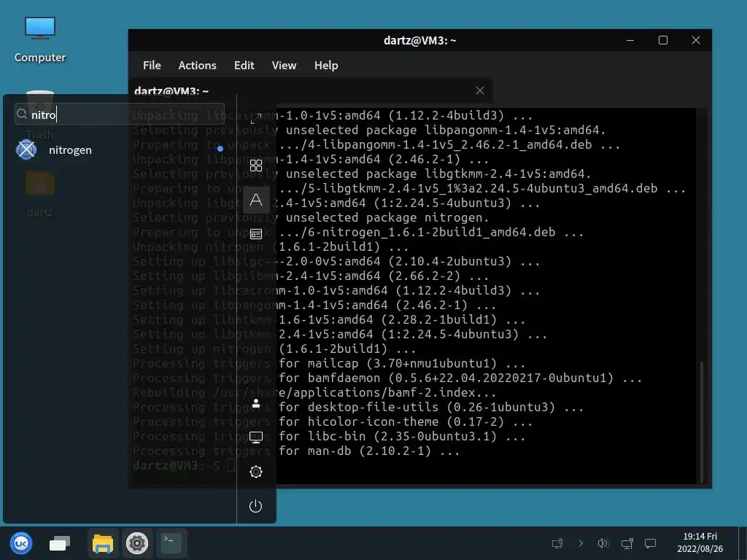
Task: Open user account from start menu
Action: 256,403
